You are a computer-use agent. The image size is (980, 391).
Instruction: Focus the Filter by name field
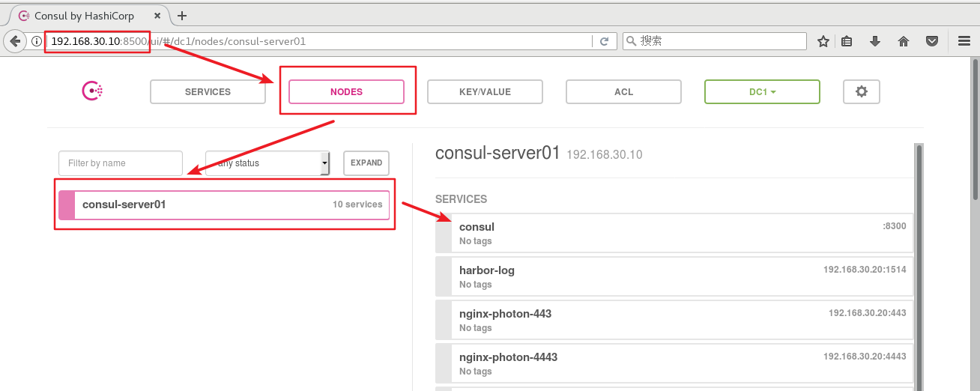(x=121, y=163)
